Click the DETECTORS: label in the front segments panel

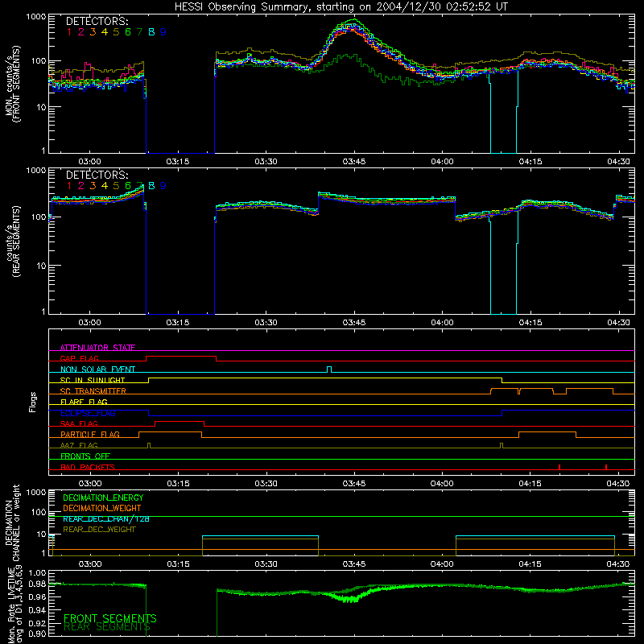[97, 22]
